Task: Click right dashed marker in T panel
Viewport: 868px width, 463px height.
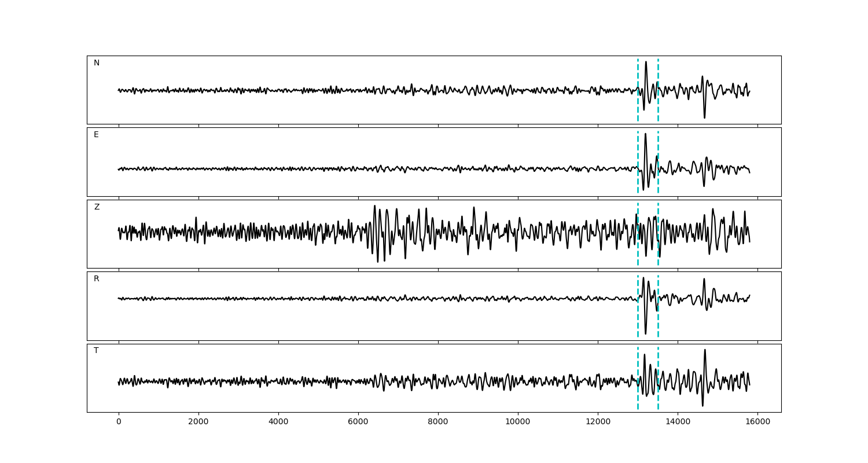Action: (658, 399)
